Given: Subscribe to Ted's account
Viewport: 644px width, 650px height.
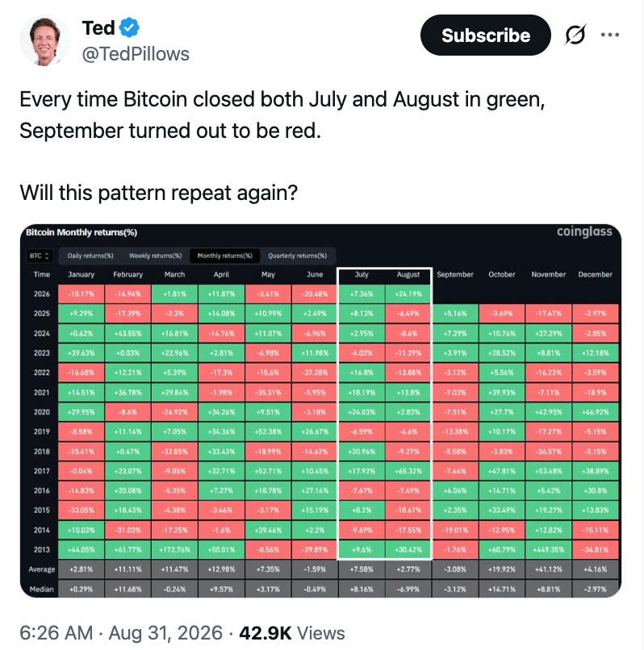Looking at the screenshot, I should click(x=486, y=35).
